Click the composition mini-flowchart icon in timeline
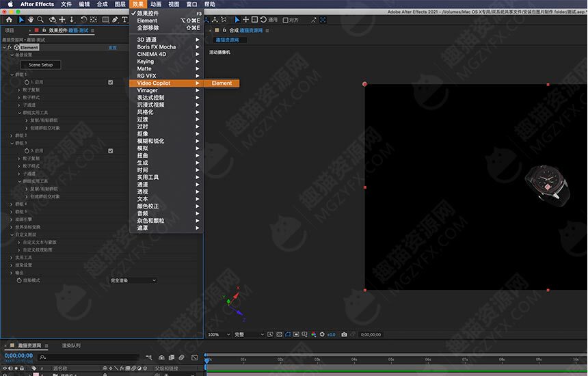Screen dimensions: 588x376 coord(149,358)
